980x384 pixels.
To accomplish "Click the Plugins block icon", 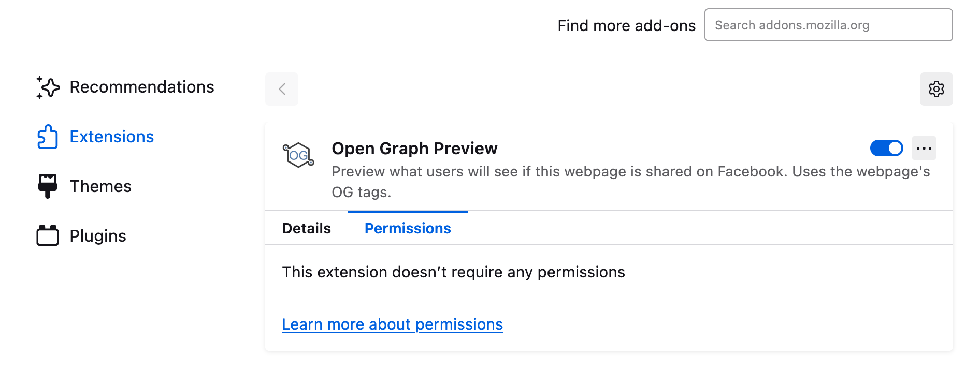I will 48,235.
